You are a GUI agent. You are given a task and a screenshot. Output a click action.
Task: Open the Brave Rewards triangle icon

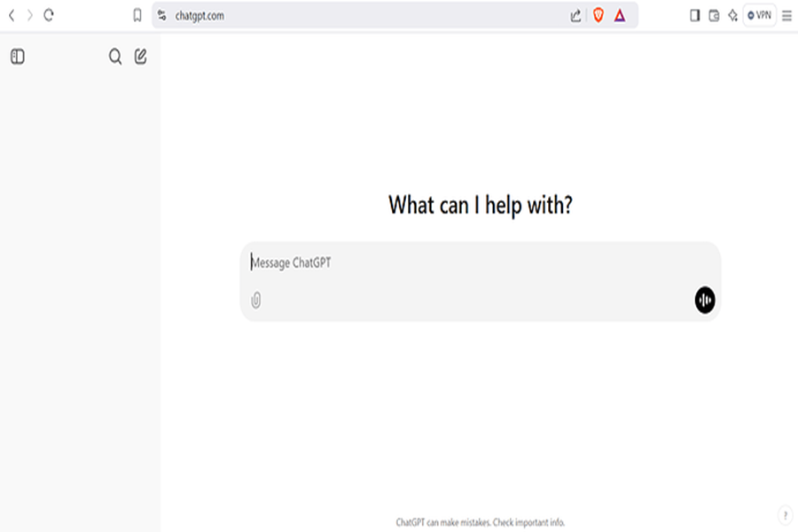tap(620, 15)
